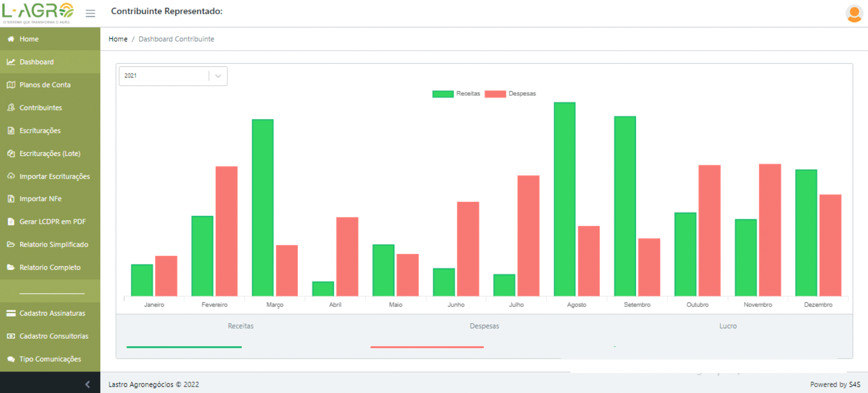The width and height of the screenshot is (868, 393).
Task: Click the Dezembro green Receitas bar
Action: (x=806, y=233)
